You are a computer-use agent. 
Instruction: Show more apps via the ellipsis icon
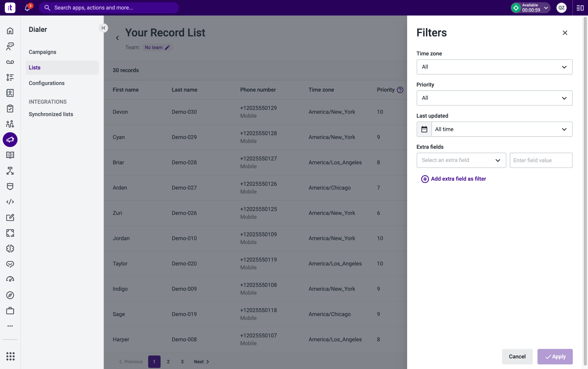pyautogui.click(x=10, y=326)
